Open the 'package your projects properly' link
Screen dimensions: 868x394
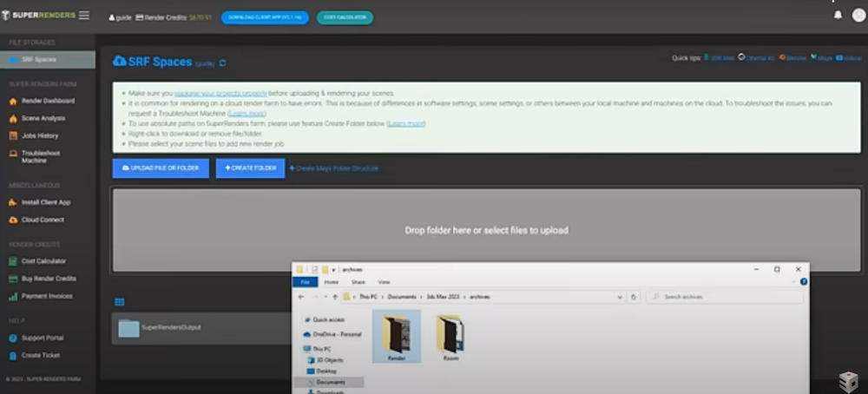click(220, 94)
